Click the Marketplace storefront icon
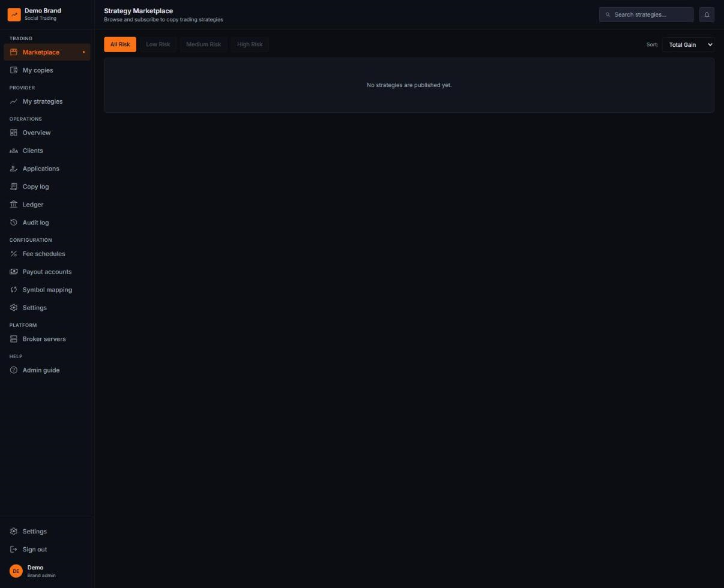724x588 pixels. [x=14, y=52]
